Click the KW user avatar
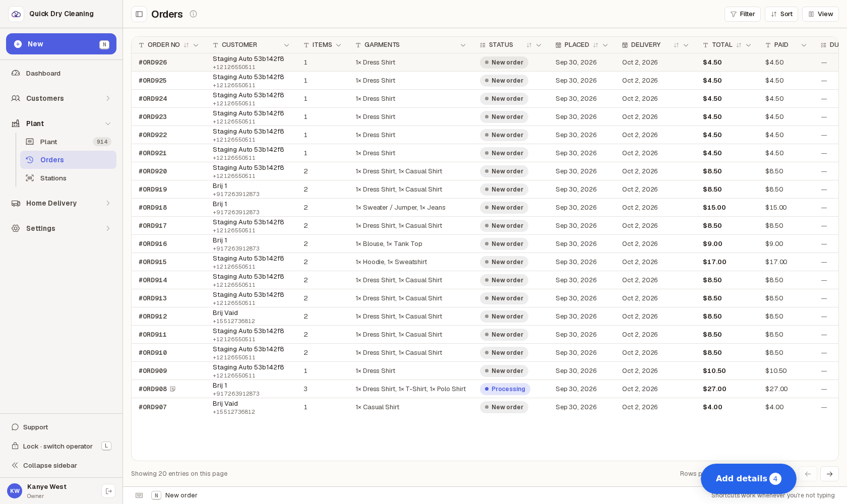The image size is (847, 504). (x=15, y=491)
